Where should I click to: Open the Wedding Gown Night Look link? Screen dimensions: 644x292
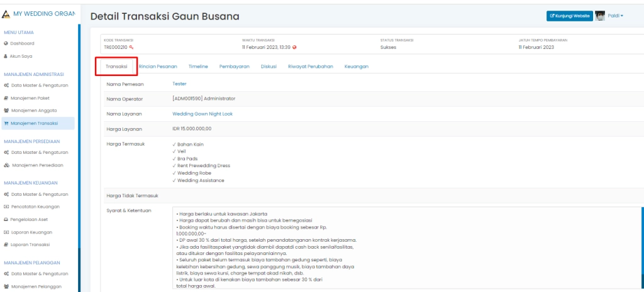(203, 114)
